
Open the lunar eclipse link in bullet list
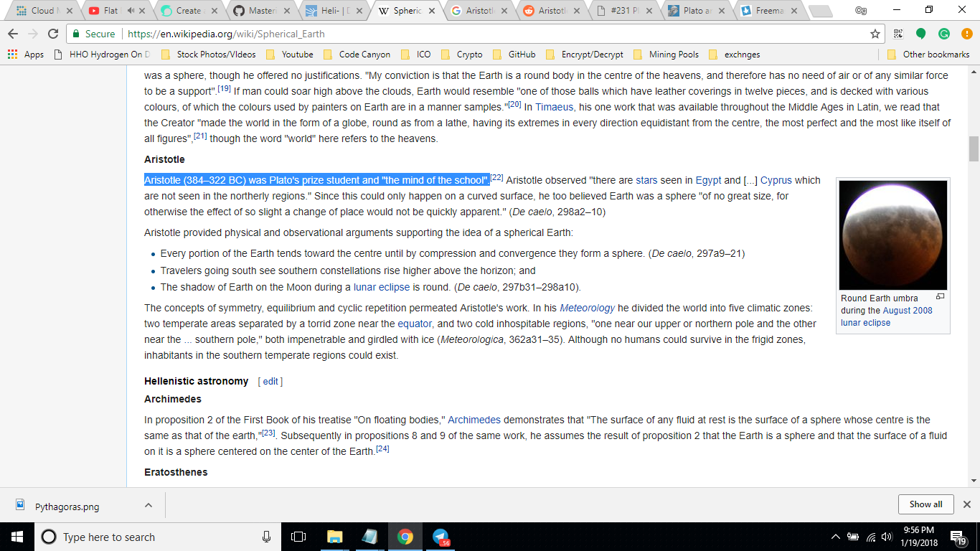382,287
